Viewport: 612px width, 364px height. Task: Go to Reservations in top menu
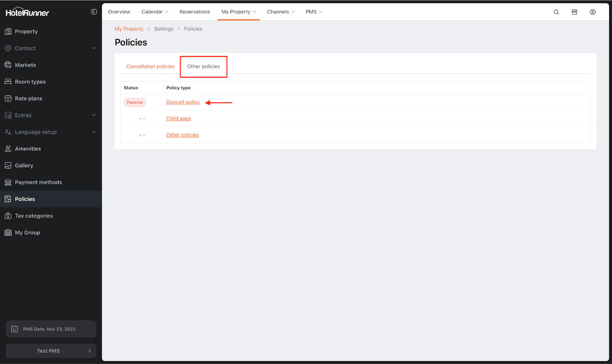[x=195, y=12]
